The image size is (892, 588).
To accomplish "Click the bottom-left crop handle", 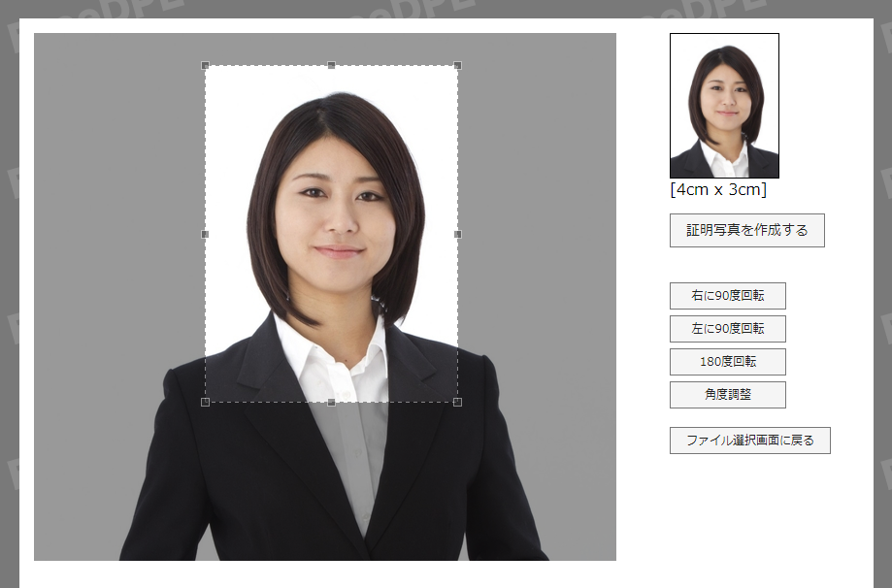I will click(206, 402).
